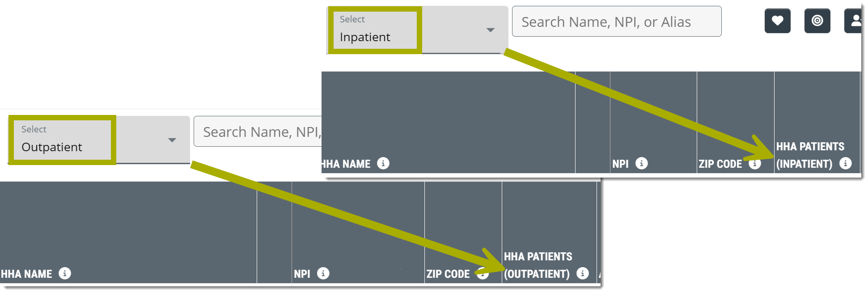Click info icon next to lower HHA NAME

pos(65,273)
